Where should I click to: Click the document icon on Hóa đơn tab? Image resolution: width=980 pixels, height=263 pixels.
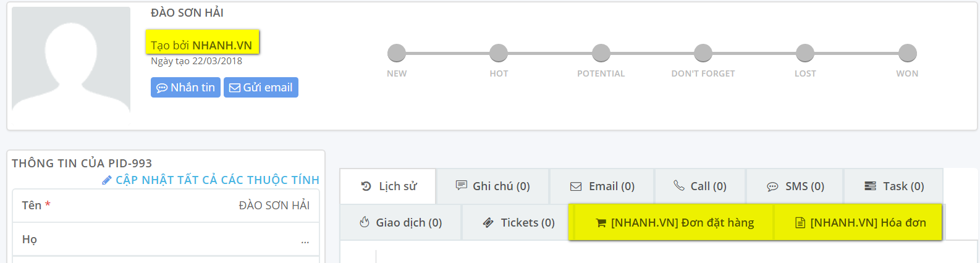[800, 223]
